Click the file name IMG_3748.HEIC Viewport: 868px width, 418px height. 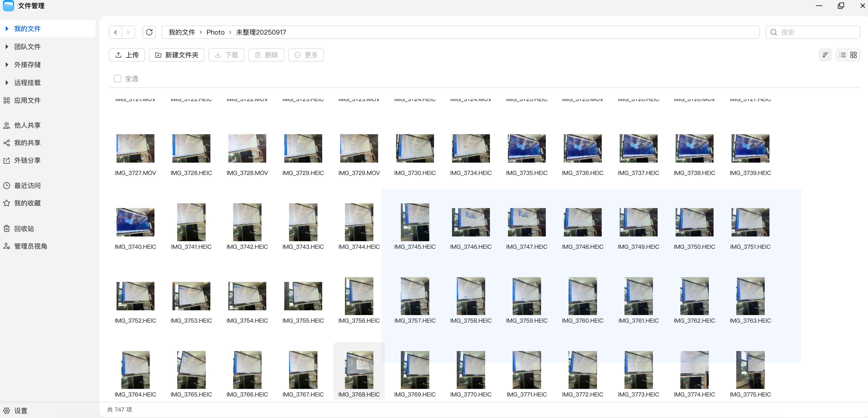(583, 247)
